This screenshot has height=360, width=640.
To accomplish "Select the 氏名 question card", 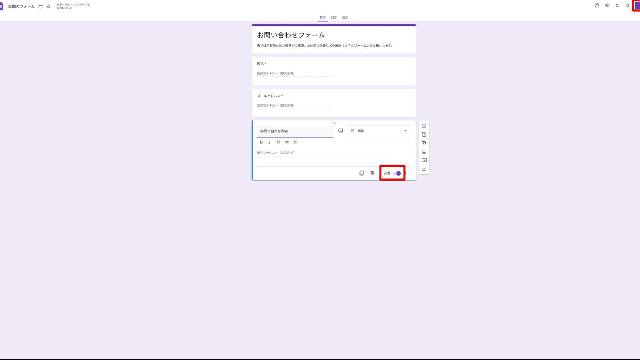I will click(334, 71).
